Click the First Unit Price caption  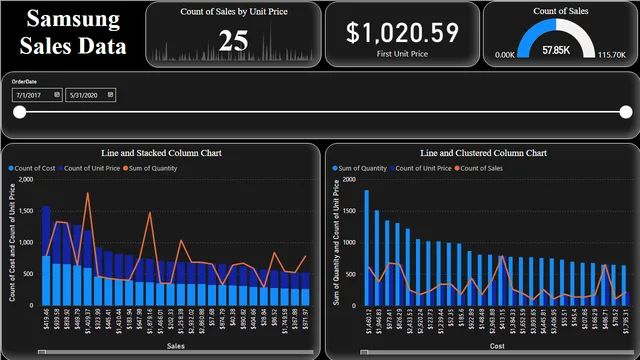click(x=402, y=53)
